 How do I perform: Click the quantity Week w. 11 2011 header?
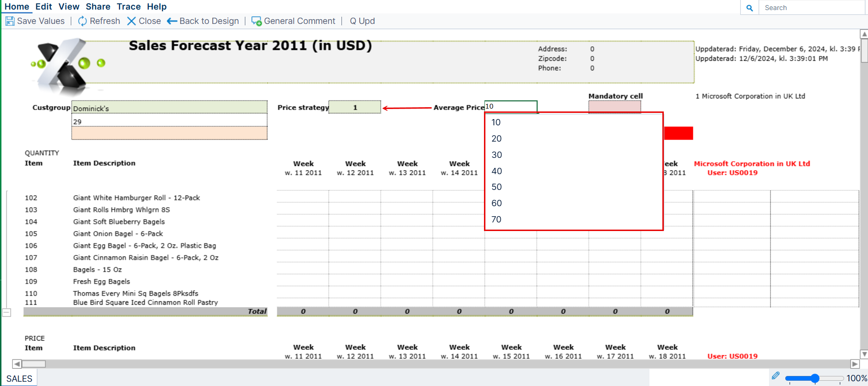click(303, 168)
